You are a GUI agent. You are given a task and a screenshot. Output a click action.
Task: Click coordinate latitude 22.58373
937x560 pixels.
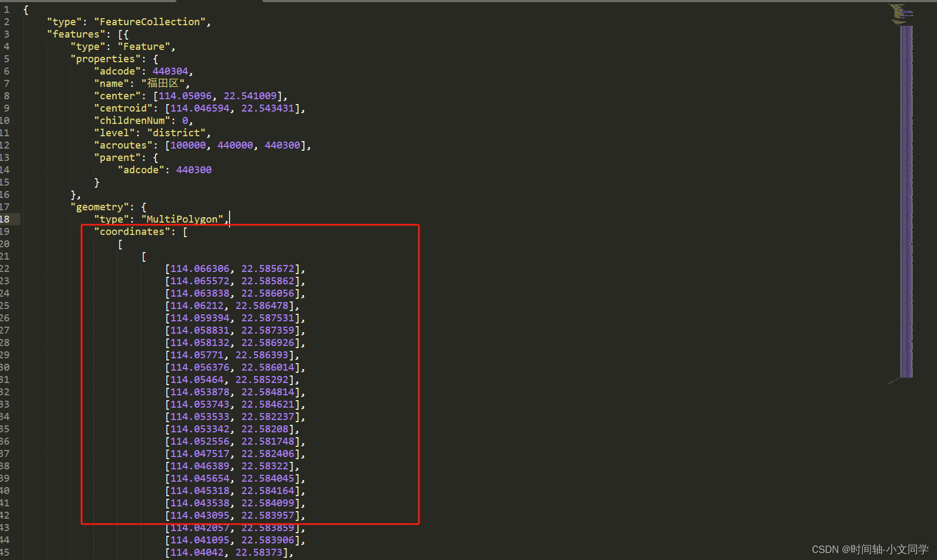click(259, 552)
